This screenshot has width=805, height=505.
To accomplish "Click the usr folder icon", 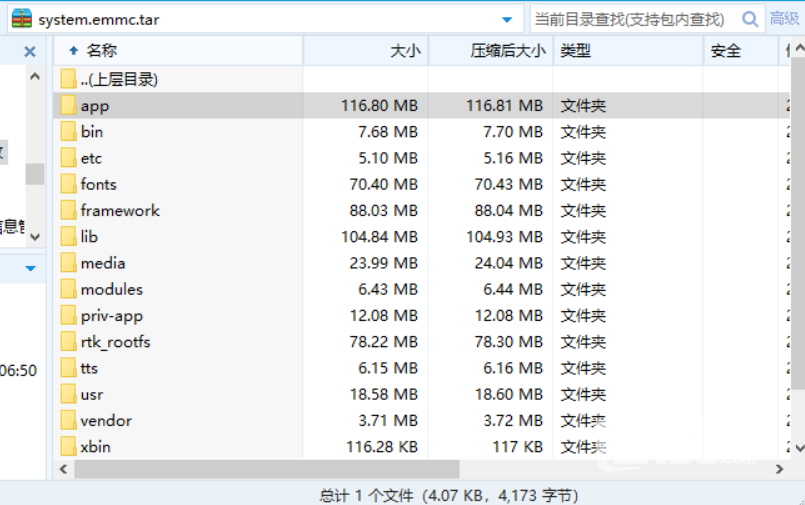I will [68, 394].
